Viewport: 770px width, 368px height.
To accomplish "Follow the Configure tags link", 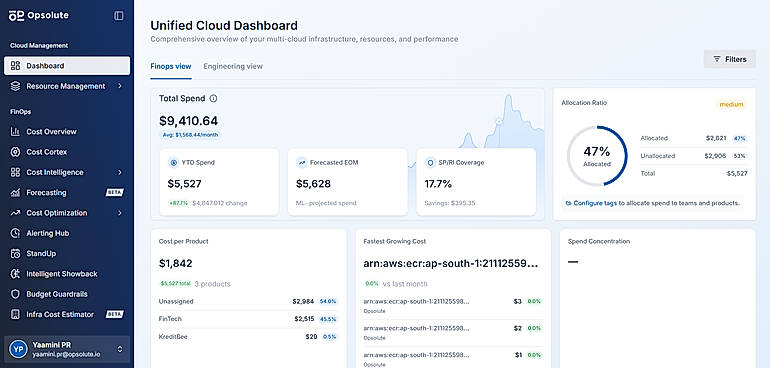I will point(595,203).
